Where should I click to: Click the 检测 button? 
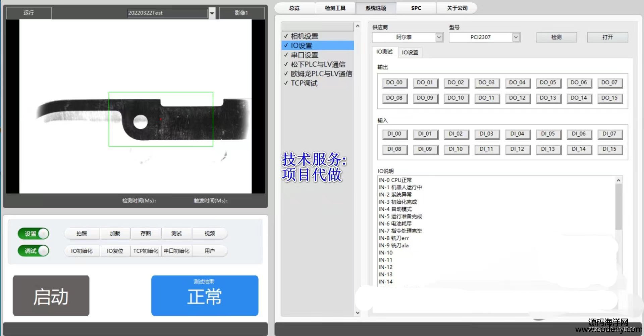pyautogui.click(x=556, y=37)
